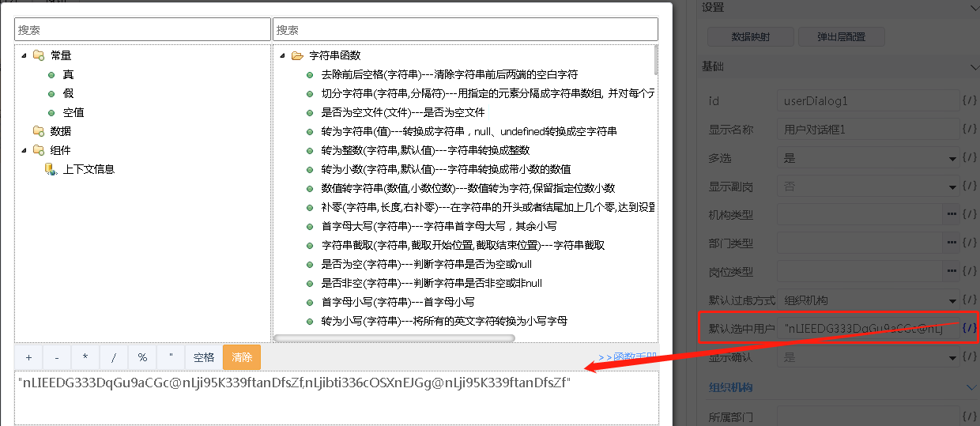Click the left search input box
Viewport: 980px width, 426px height.
(142, 29)
